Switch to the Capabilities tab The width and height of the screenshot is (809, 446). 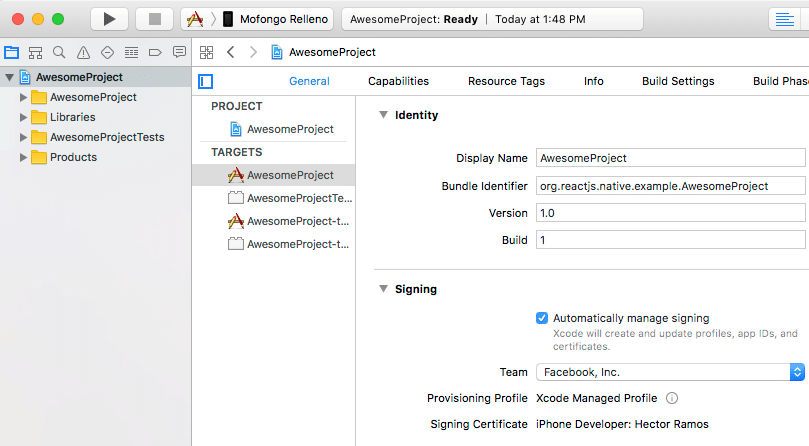(398, 81)
